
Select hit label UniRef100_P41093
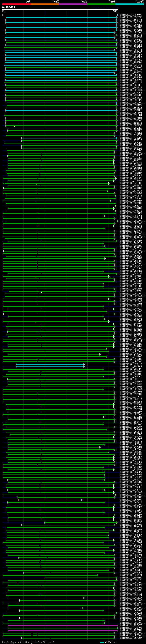click(x=131, y=337)
